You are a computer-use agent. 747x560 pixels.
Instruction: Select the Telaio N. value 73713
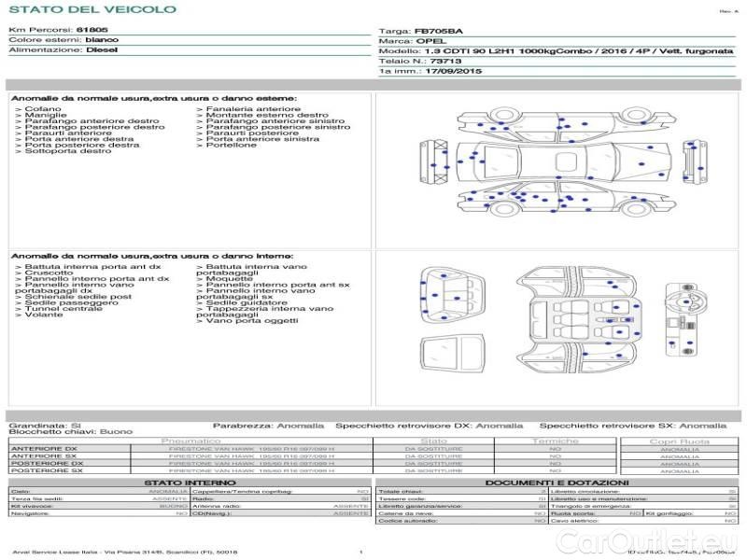445,61
